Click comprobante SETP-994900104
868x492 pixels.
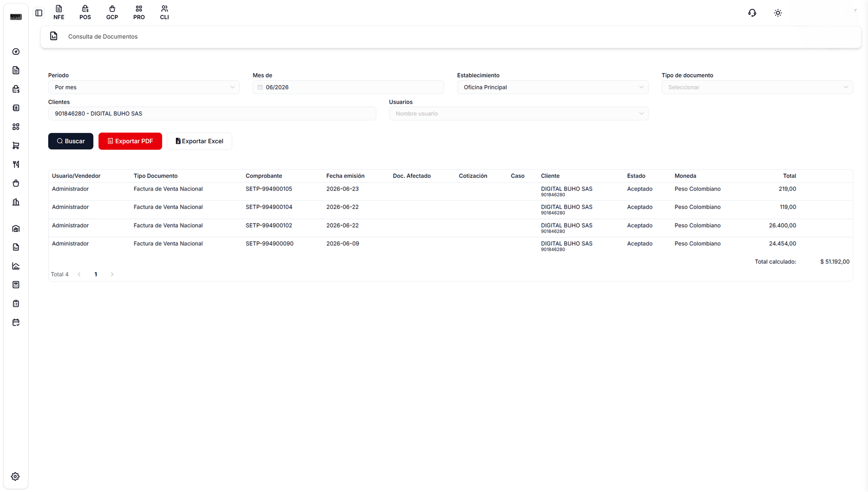tap(269, 207)
